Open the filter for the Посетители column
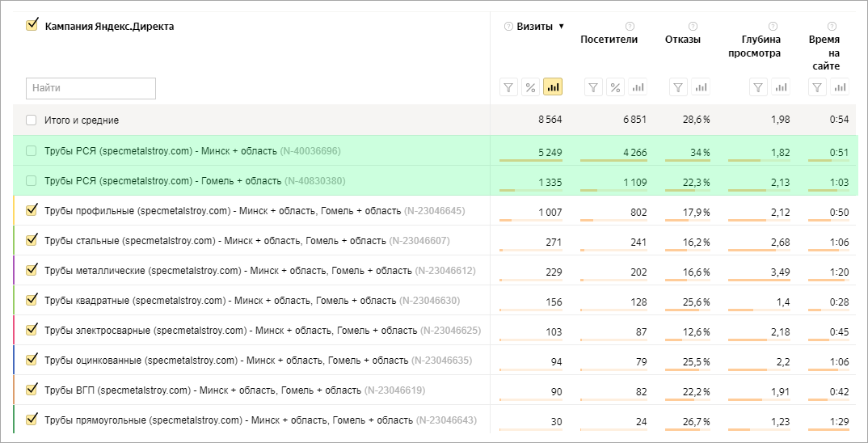 (592, 87)
